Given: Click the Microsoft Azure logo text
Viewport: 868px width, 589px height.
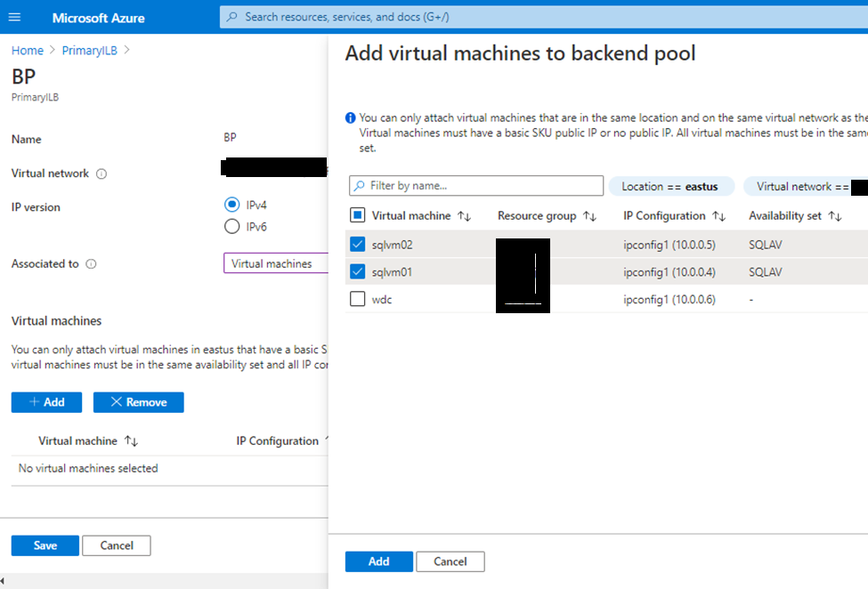Looking at the screenshot, I should click(99, 18).
